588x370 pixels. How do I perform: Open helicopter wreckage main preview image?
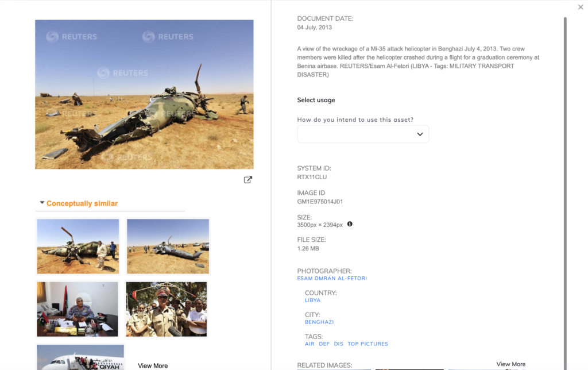[x=144, y=94]
